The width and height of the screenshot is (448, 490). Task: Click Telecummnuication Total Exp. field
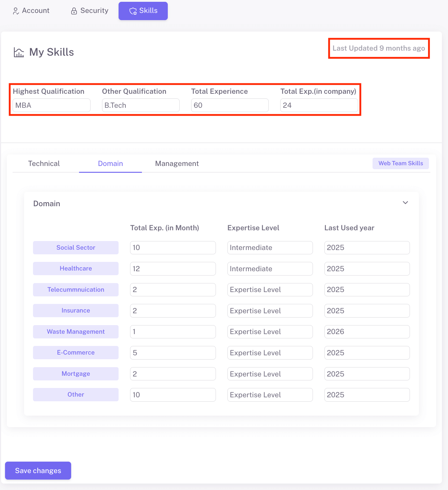point(173,290)
